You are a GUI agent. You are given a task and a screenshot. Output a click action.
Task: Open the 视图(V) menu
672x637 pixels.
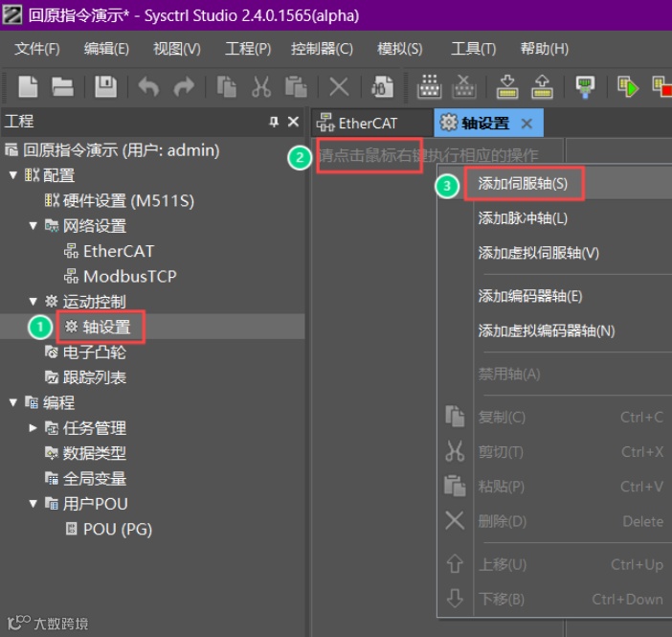177,49
